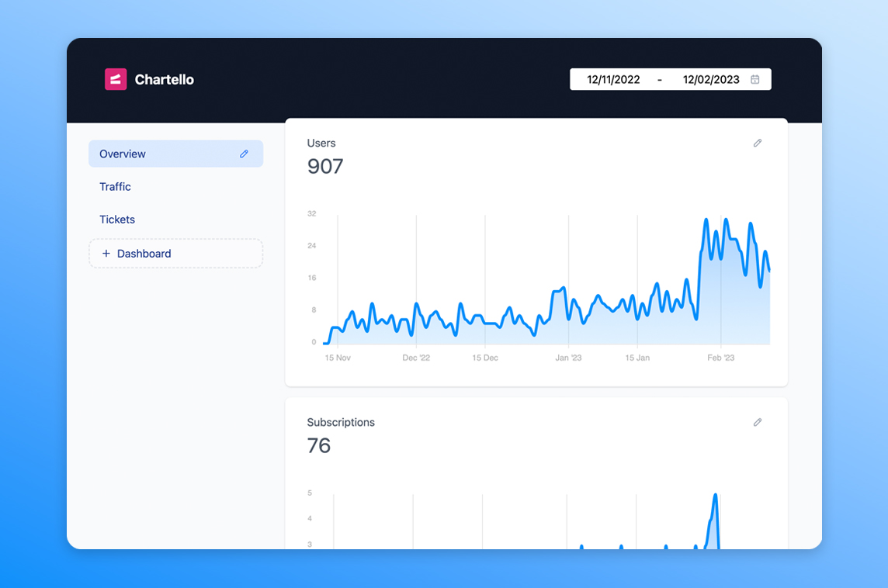The height and width of the screenshot is (588, 888).
Task: Open the Traffic dashboard
Action: 115,187
